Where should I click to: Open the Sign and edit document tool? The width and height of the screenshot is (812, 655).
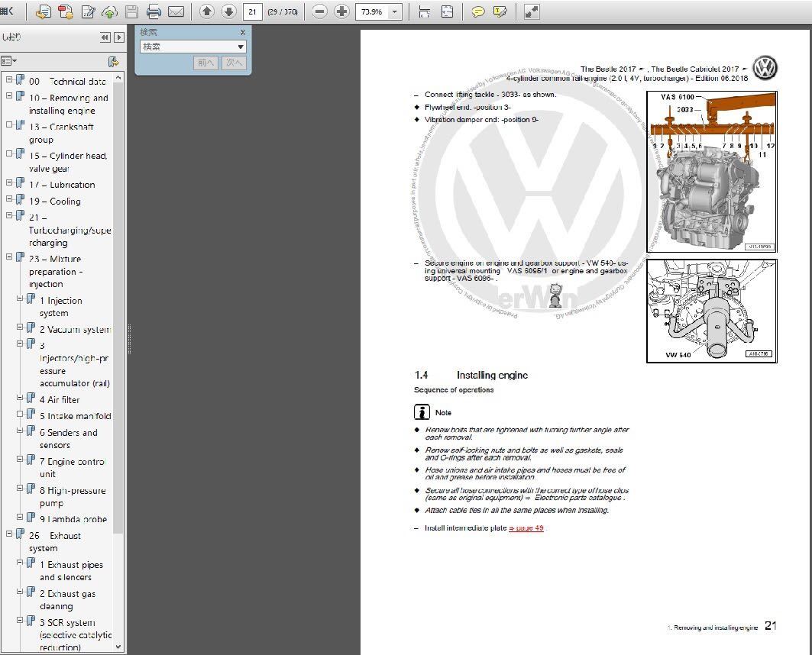[x=88, y=11]
